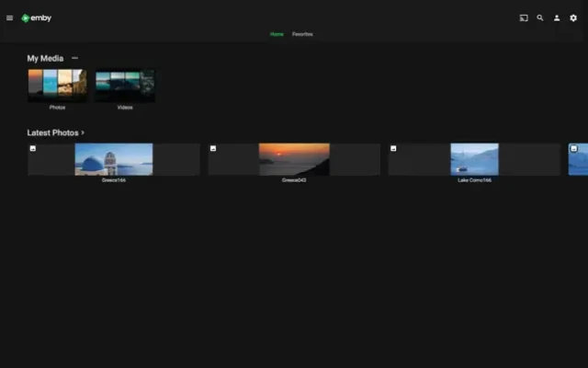Click photo type icon on Lake Como166 card
Image resolution: width=588 pixels, height=368 pixels.
point(393,148)
